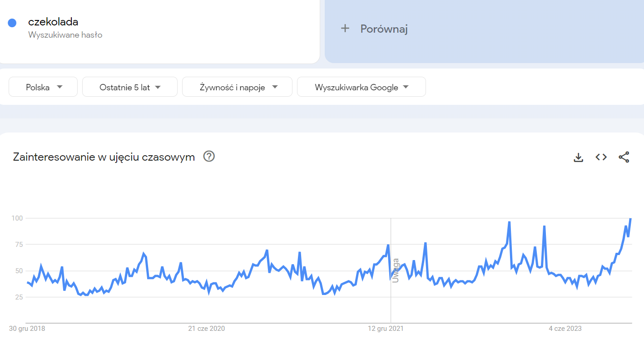Screen dimensions: 644x344
Task: Click the chart peak reaching 100
Action: (x=630, y=219)
